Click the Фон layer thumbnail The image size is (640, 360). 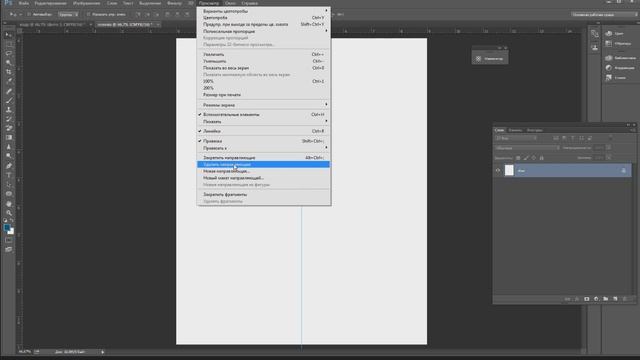click(509, 171)
